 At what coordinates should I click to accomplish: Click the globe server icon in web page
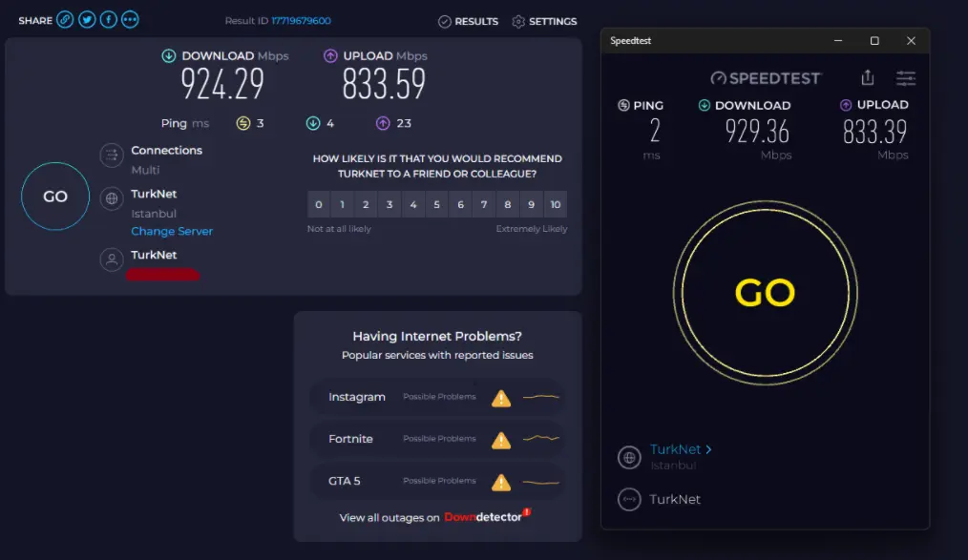click(112, 198)
